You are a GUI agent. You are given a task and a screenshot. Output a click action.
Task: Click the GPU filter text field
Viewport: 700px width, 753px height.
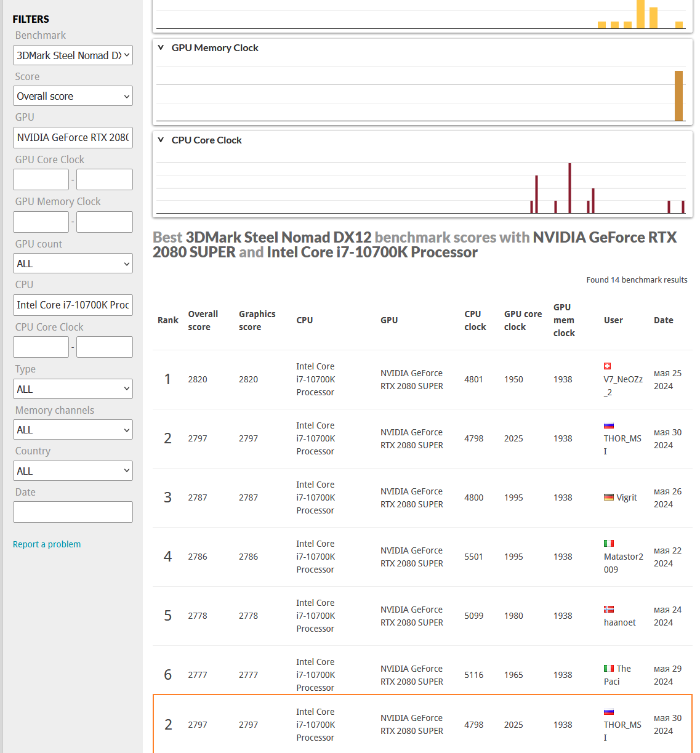click(x=73, y=137)
